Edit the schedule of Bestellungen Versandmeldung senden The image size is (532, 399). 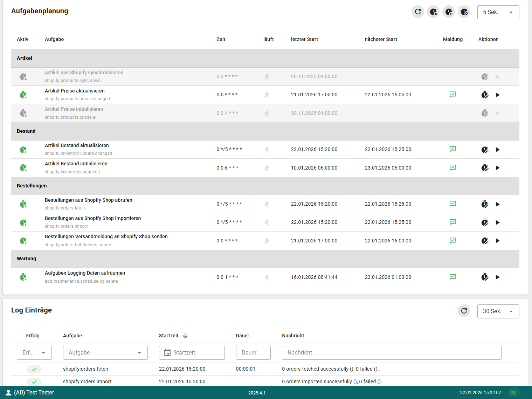click(x=485, y=241)
